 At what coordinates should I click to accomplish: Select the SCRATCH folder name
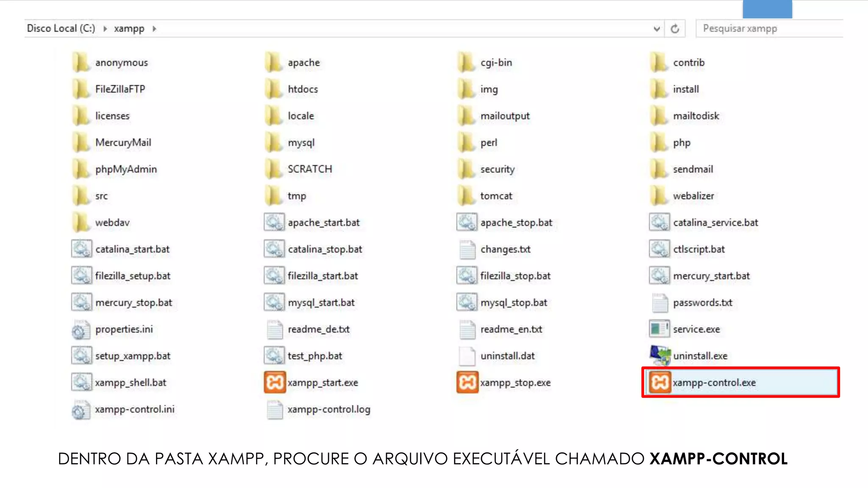point(310,169)
